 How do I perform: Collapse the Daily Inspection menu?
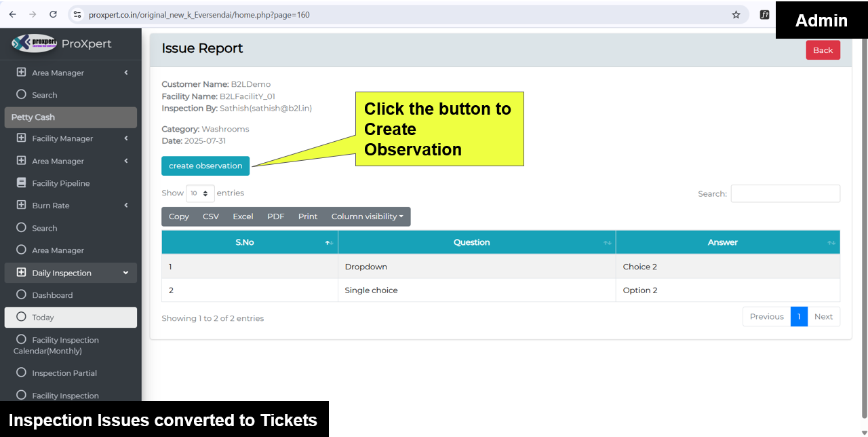(x=125, y=273)
